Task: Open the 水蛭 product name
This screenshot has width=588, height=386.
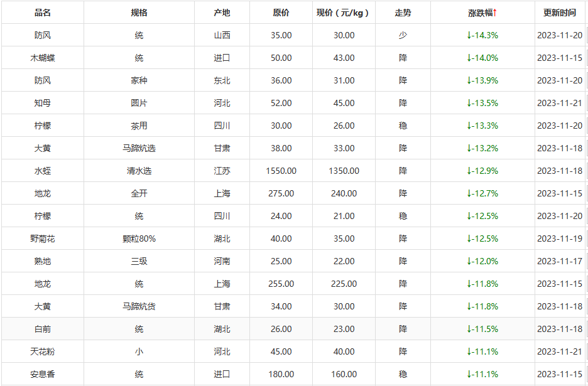Action: (x=42, y=171)
